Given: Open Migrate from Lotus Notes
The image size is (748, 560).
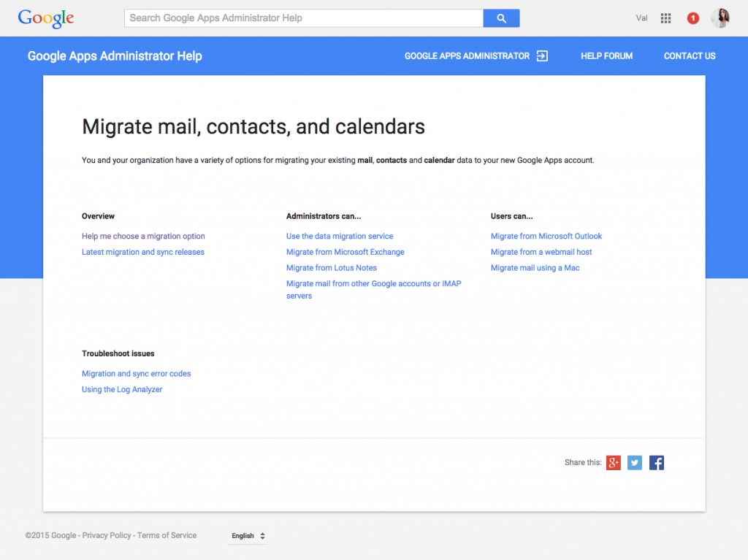Looking at the screenshot, I should pos(332,268).
